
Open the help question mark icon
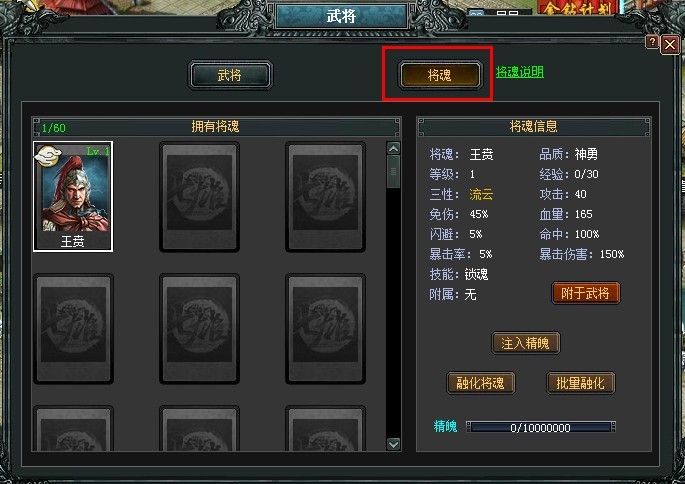652,42
